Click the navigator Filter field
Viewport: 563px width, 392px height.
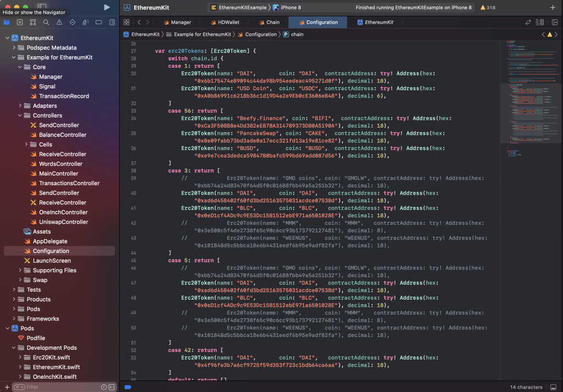(60, 387)
